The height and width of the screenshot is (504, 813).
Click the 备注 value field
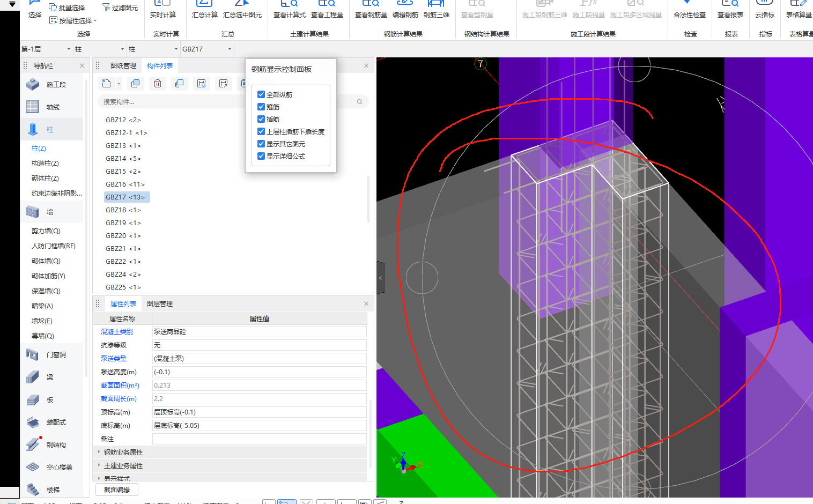click(x=260, y=439)
